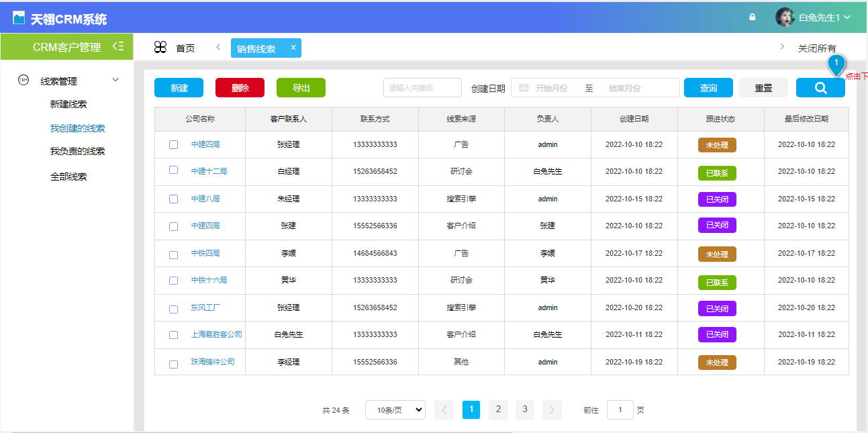Viewport: 868px width, 433px height.
Task: Click the left arrow in the tab bar
Action: [218, 48]
